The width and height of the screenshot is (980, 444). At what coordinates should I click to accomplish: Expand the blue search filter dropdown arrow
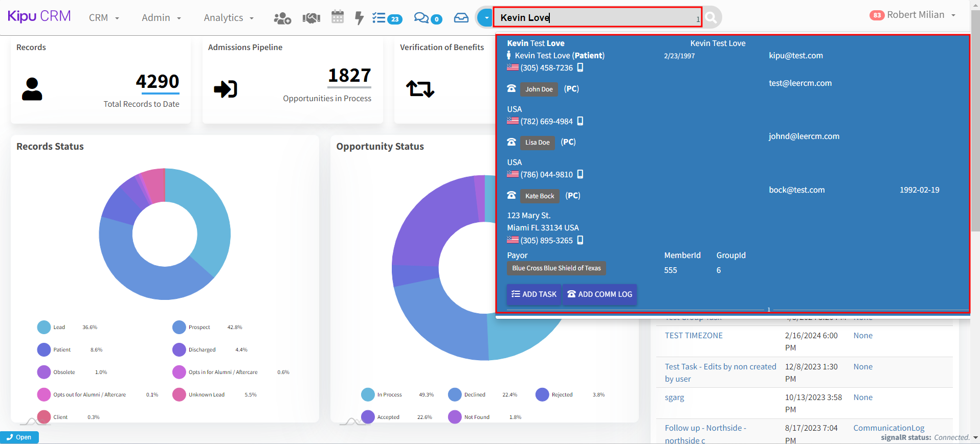[485, 18]
